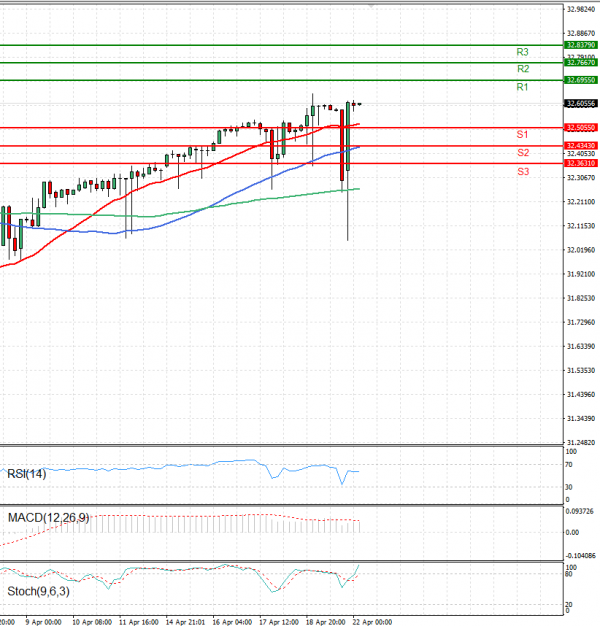600x626 pixels.
Task: Click the R3 resistance level label
Action: coord(522,52)
